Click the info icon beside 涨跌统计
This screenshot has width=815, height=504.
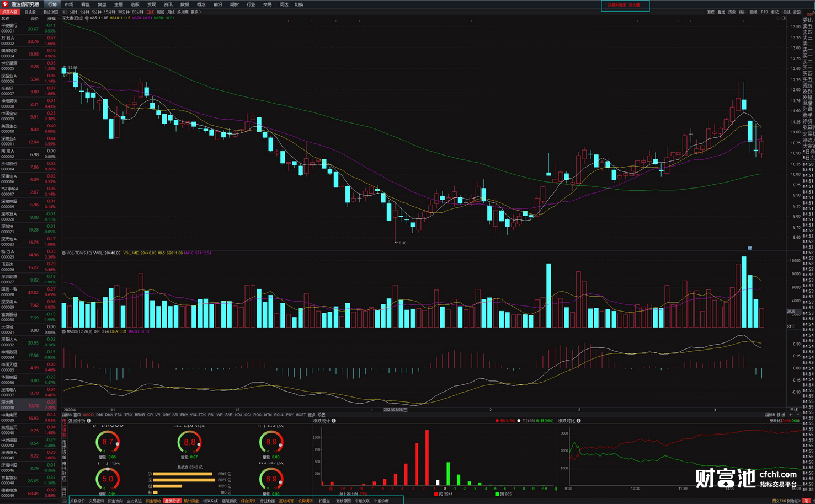tap(334, 421)
